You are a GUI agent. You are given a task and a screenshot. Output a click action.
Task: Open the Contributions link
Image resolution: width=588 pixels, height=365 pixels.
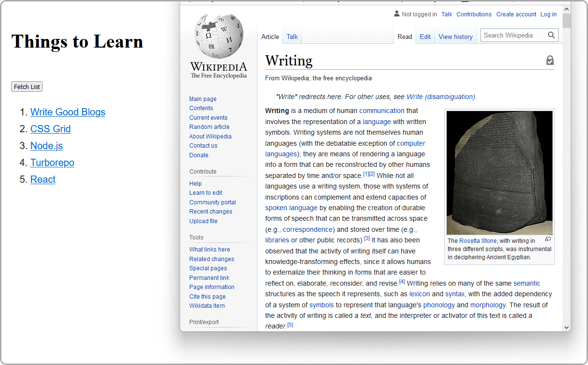tap(474, 14)
